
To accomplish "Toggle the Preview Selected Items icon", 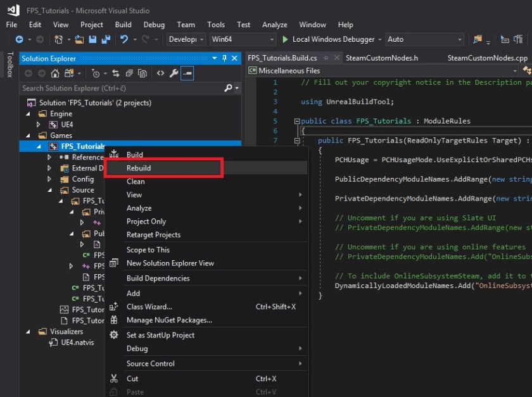I will (x=187, y=72).
